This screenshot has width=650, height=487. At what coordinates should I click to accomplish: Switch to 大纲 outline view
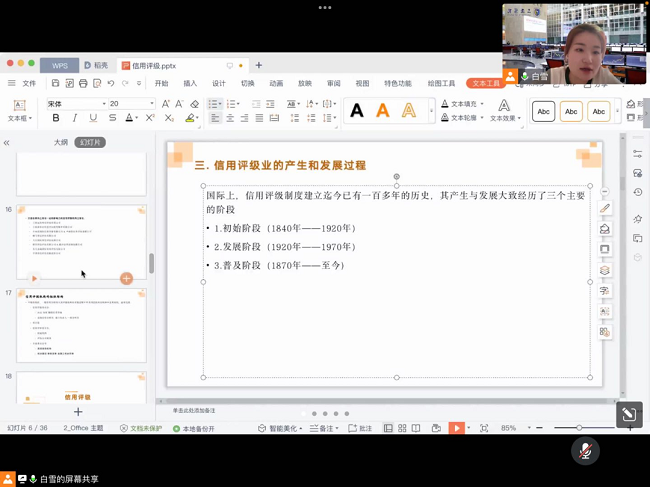[x=60, y=143]
